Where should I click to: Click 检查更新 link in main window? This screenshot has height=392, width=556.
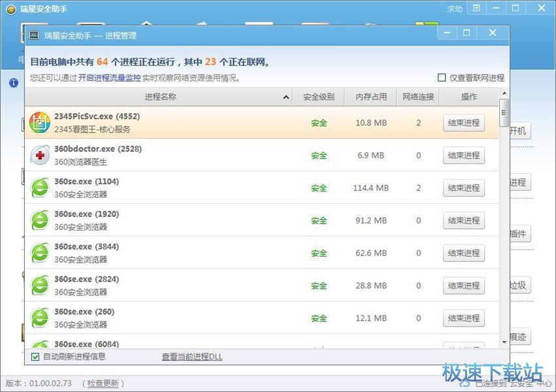click(103, 383)
